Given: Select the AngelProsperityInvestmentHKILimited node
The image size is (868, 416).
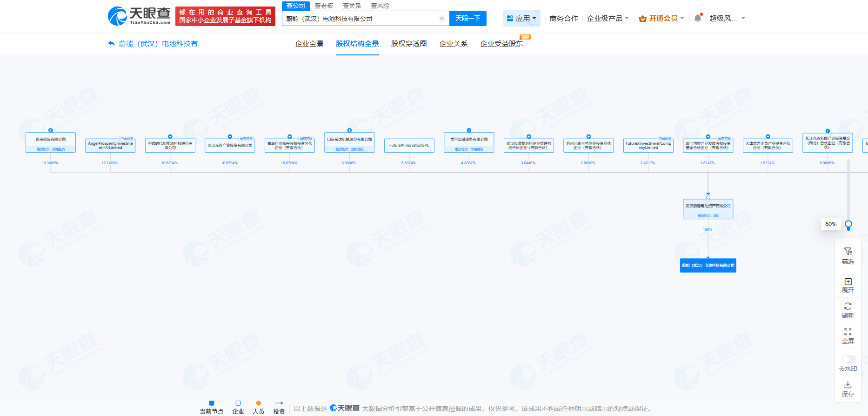Looking at the screenshot, I should 110,146.
